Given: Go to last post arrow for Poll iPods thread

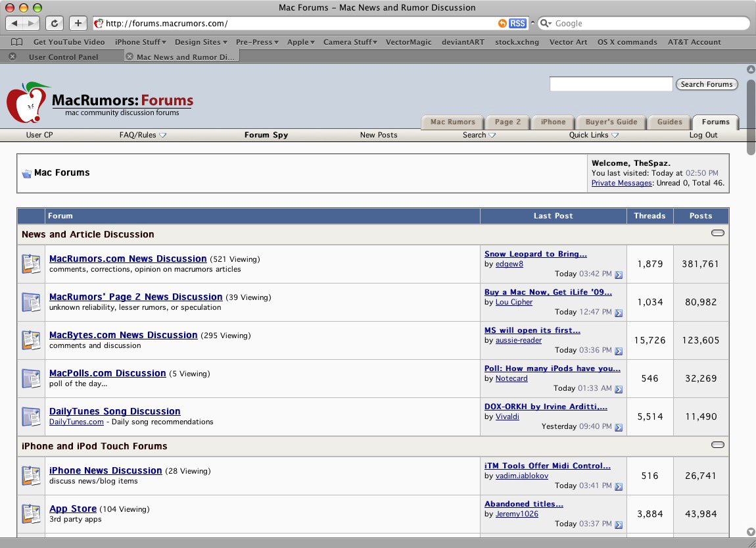Looking at the screenshot, I should 619,389.
